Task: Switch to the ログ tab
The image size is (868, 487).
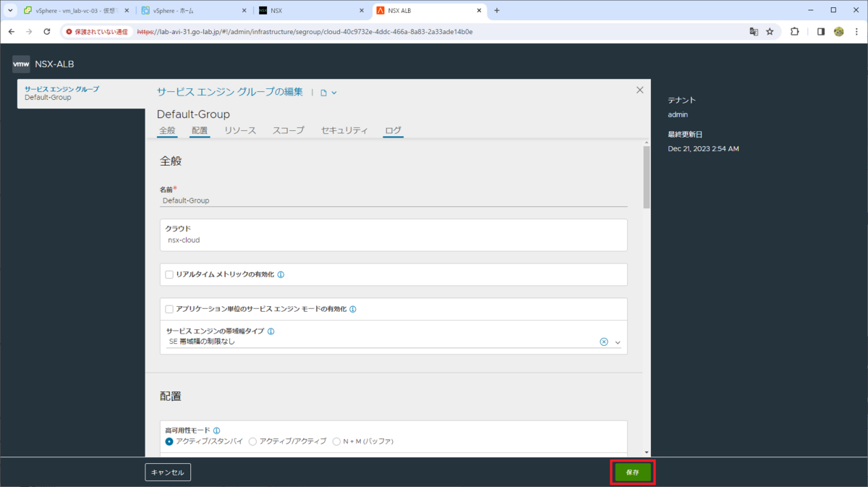Action: coord(393,130)
